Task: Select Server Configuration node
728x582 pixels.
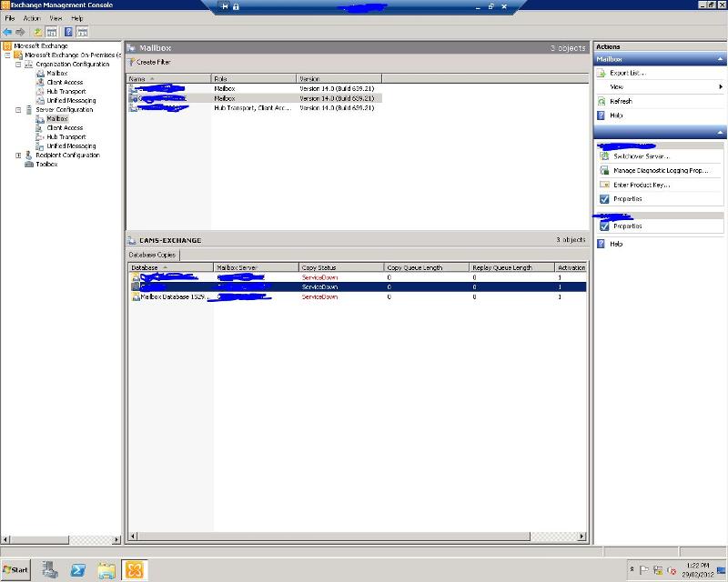Action: [x=65, y=109]
